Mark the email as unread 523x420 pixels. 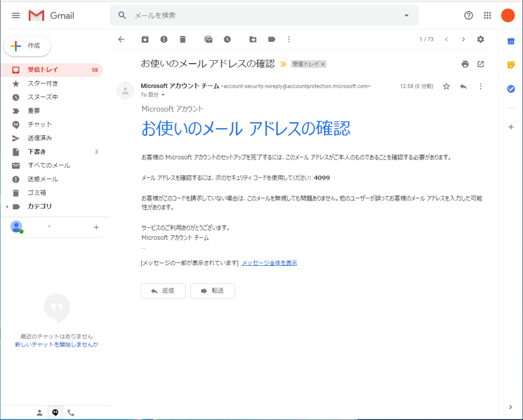tap(209, 39)
